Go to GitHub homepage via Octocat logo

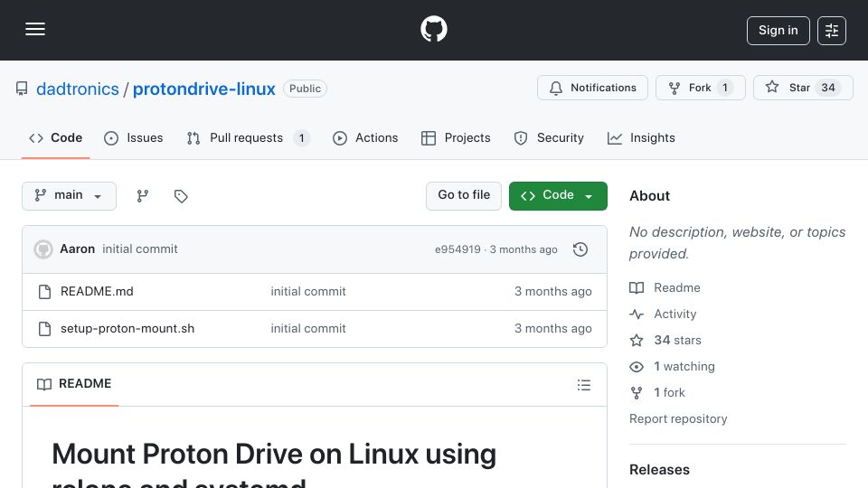(433, 29)
